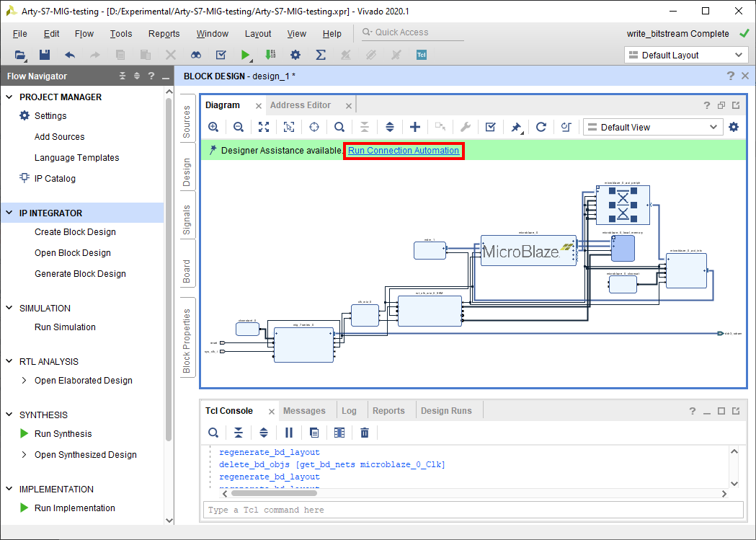756x540 pixels.
Task: Click Generate Block Design in Flow Navigator
Action: pos(80,274)
